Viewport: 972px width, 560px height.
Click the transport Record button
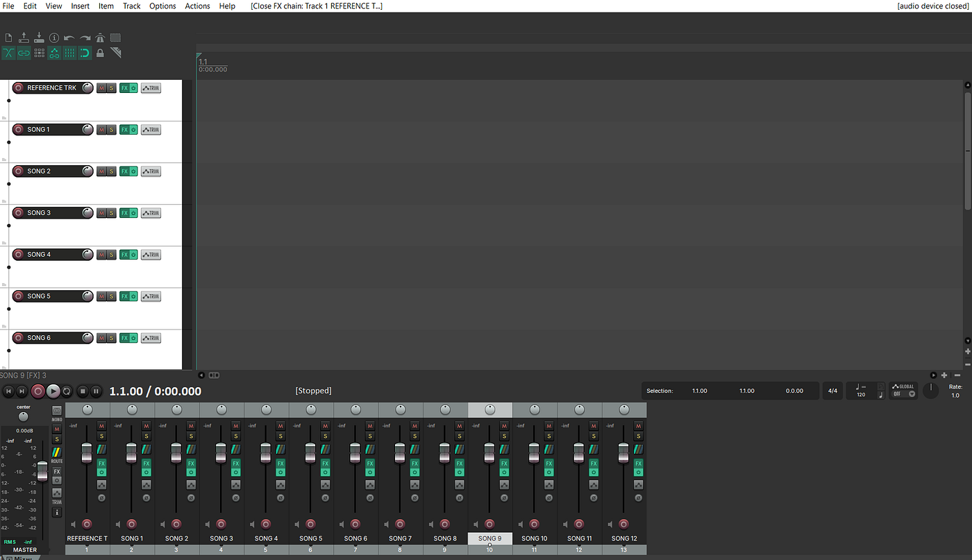point(38,391)
